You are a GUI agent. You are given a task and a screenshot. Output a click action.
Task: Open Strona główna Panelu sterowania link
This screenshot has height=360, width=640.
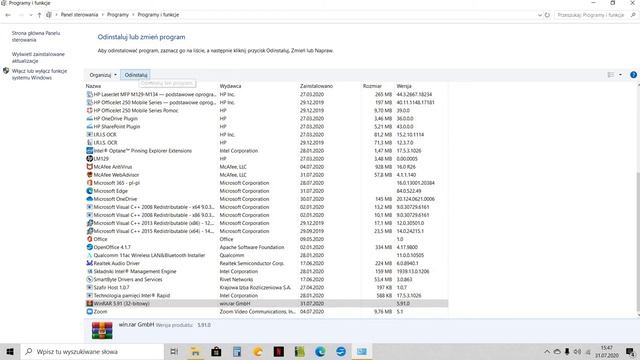click(x=36, y=36)
